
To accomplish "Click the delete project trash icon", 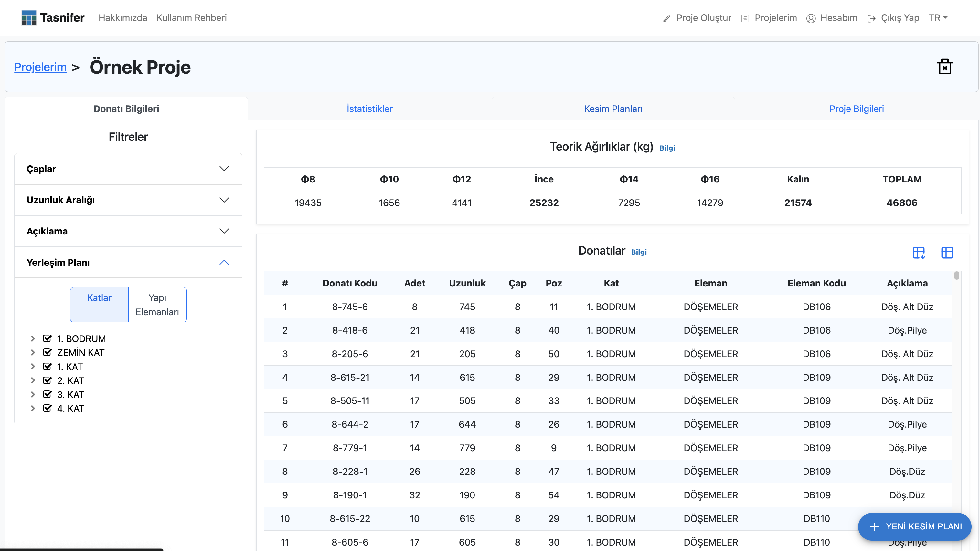I will point(945,67).
